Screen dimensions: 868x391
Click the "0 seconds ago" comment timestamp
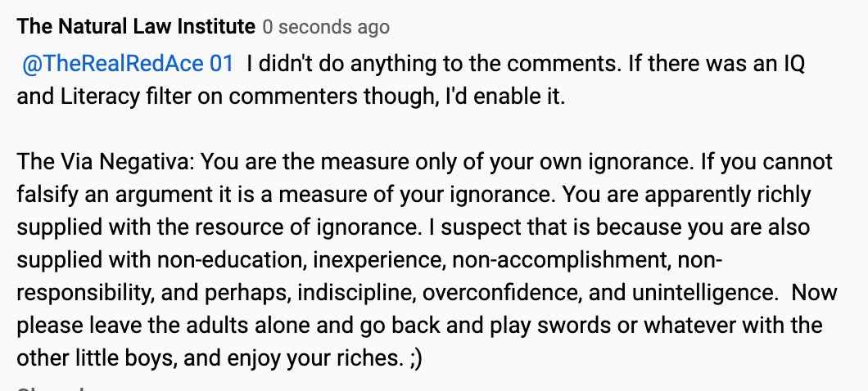click(x=326, y=27)
